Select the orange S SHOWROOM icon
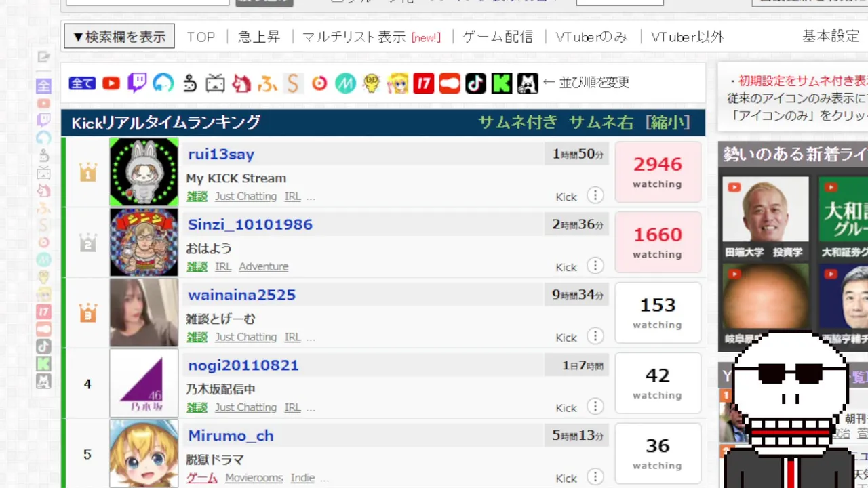The image size is (868, 488). (293, 83)
